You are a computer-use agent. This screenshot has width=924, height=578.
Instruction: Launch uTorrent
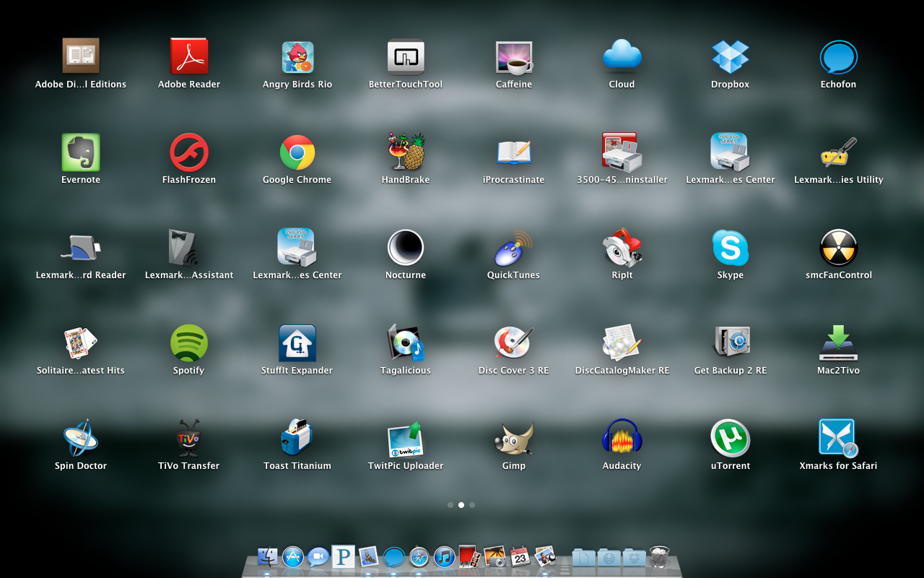tap(731, 438)
